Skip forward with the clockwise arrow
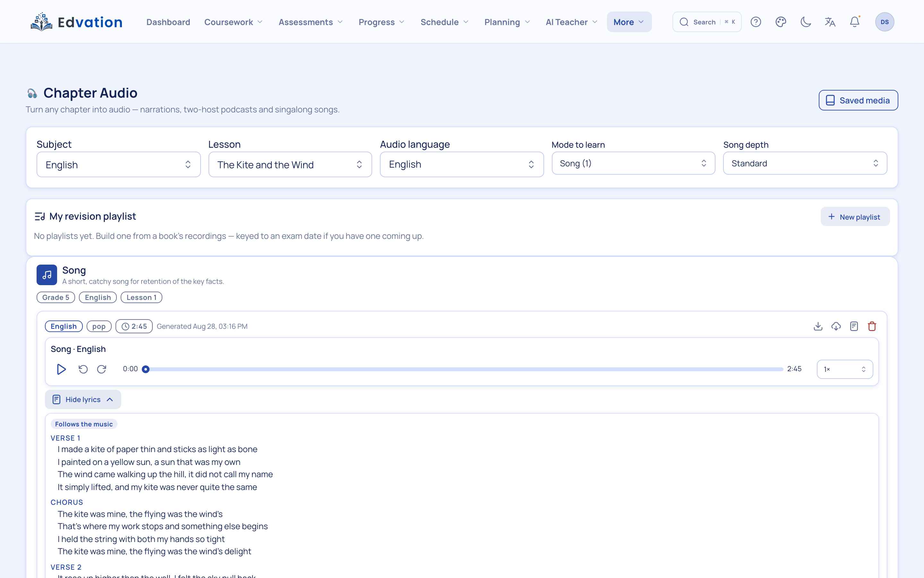 102,369
